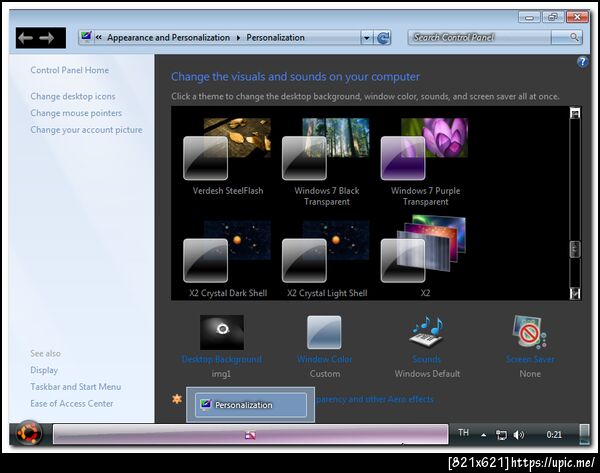Select the Verdesh SteelFlash theme
Image resolution: width=600 pixels, height=473 pixels.
click(227, 157)
